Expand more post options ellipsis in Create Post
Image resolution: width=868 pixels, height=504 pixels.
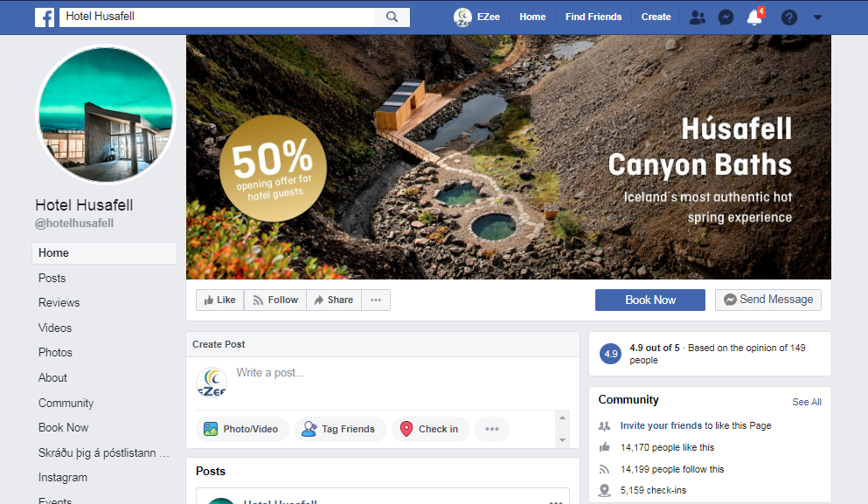tap(492, 429)
